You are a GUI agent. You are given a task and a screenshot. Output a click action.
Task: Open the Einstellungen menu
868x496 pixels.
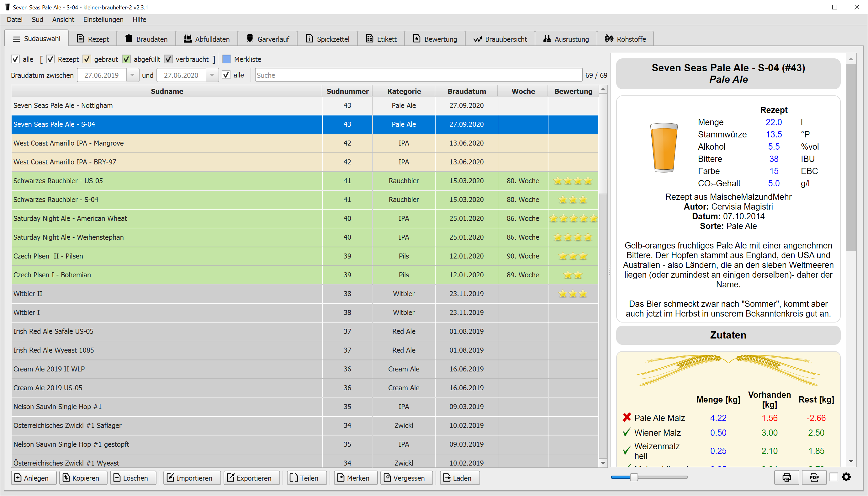103,19
